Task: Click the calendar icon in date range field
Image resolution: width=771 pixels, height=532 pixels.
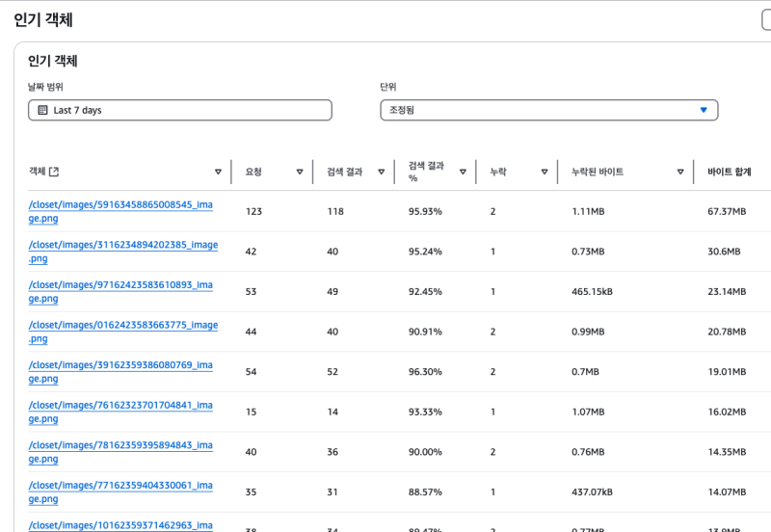Action: click(42, 111)
